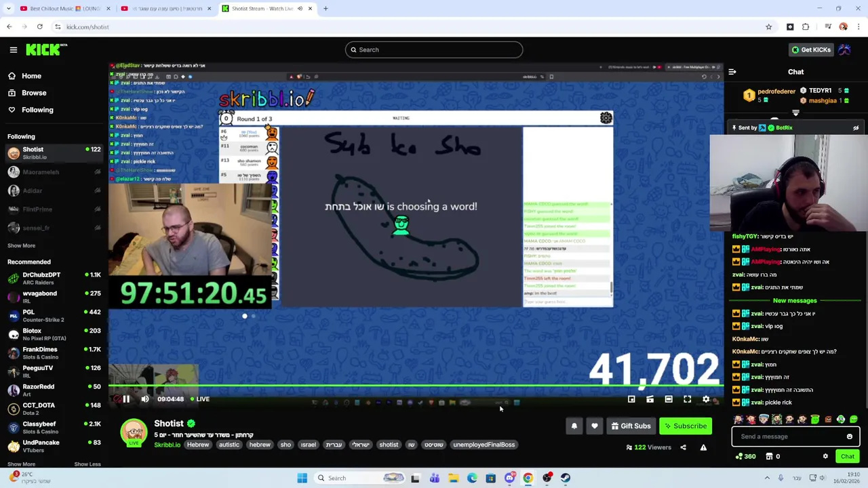Jump to New messages in chat
868x488 pixels.
795,300
